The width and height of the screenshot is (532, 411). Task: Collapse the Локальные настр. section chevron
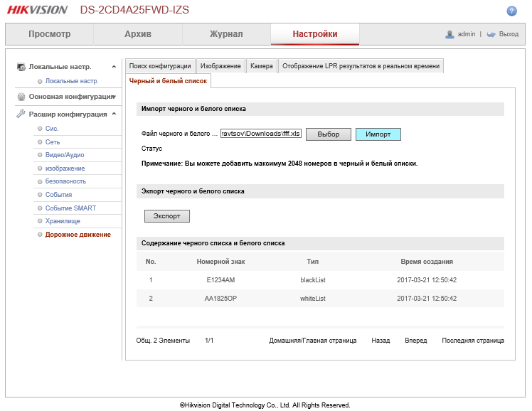pyautogui.click(x=114, y=66)
